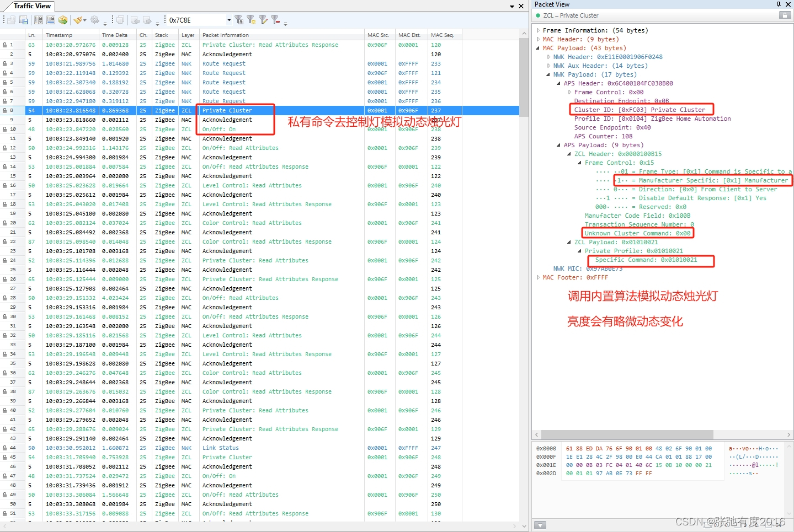Click the filter funnel icon with the star

(251, 20)
